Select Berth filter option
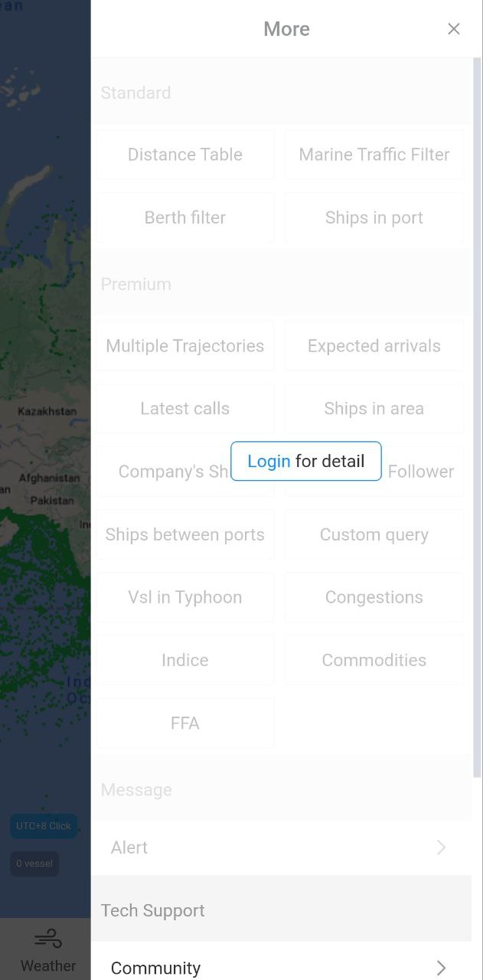The image size is (483, 980). point(184,217)
